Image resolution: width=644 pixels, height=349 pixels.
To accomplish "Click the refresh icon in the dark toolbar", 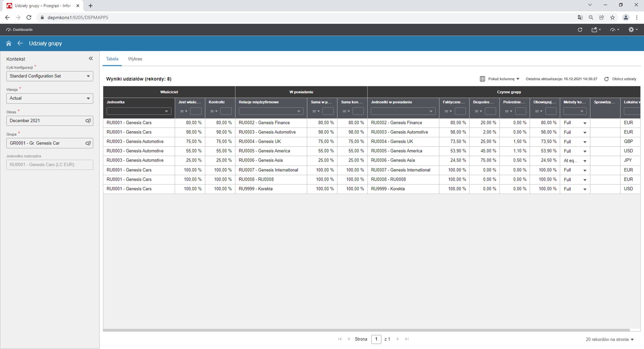I will pyautogui.click(x=580, y=29).
